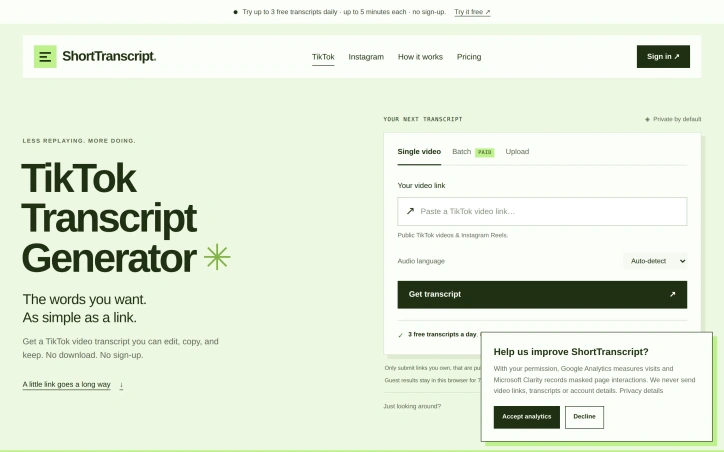Click the diamond icon before Private by default
Screen dimensions: 724x452
pyautogui.click(x=647, y=119)
